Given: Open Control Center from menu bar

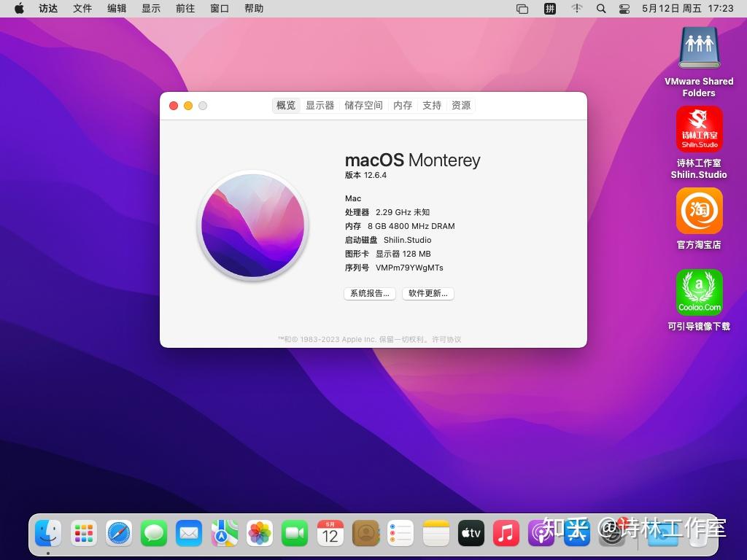Looking at the screenshot, I should coord(624,9).
